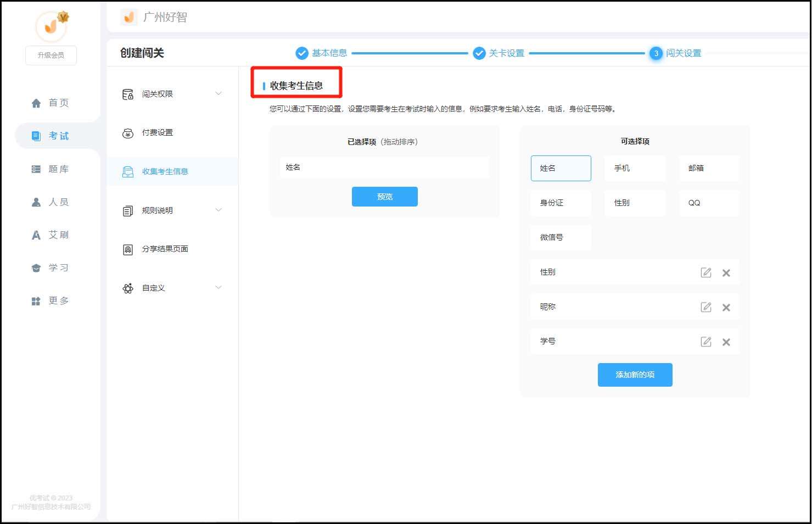Expand the 自定义 section chevron
812x524 pixels.
pos(219,287)
